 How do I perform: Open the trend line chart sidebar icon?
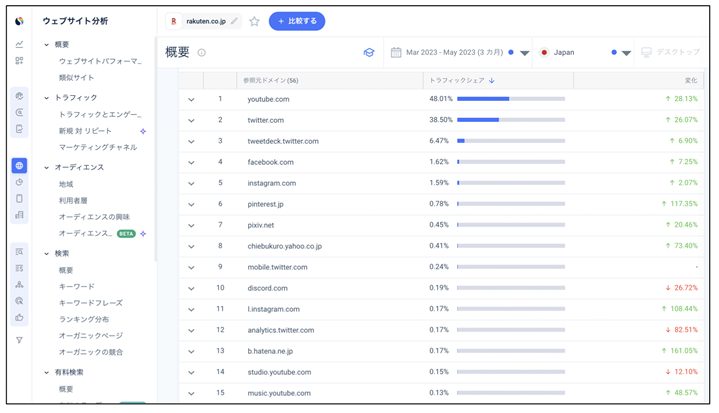coord(19,44)
